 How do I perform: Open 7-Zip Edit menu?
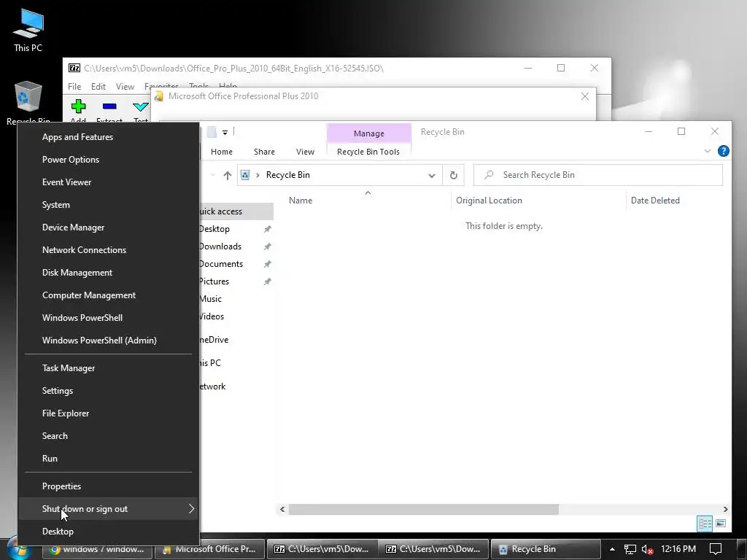(98, 87)
